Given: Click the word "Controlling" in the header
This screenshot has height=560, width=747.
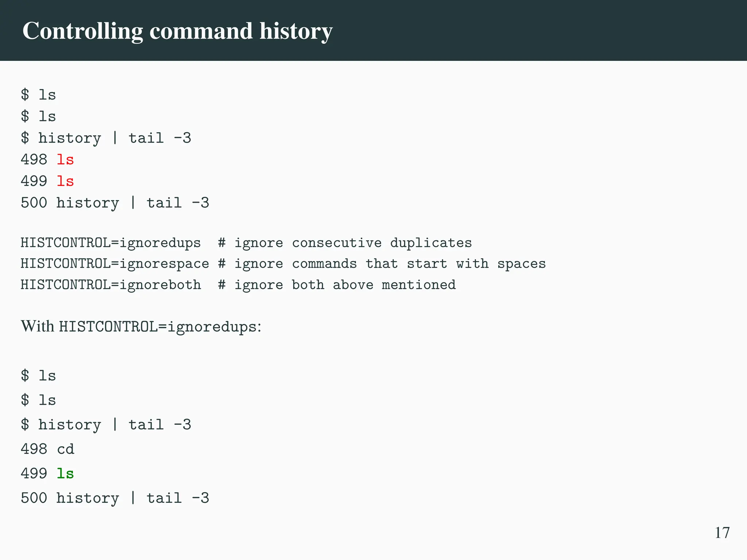Looking at the screenshot, I should (x=82, y=31).
